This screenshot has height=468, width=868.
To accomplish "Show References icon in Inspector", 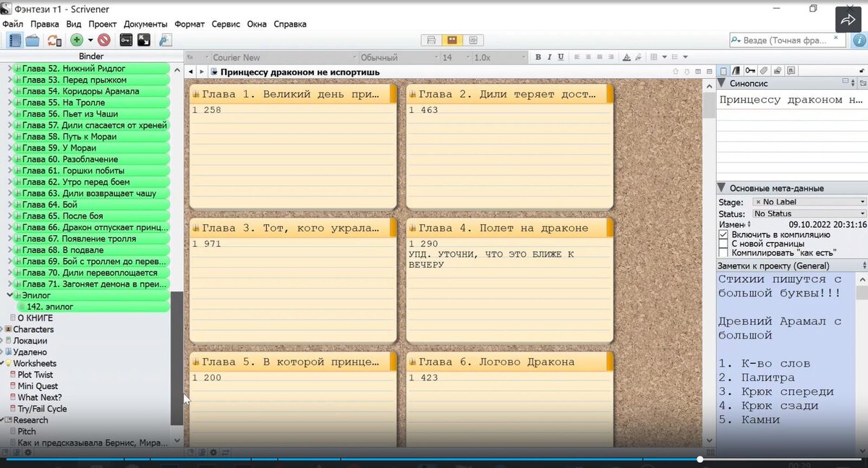I will pos(736,70).
